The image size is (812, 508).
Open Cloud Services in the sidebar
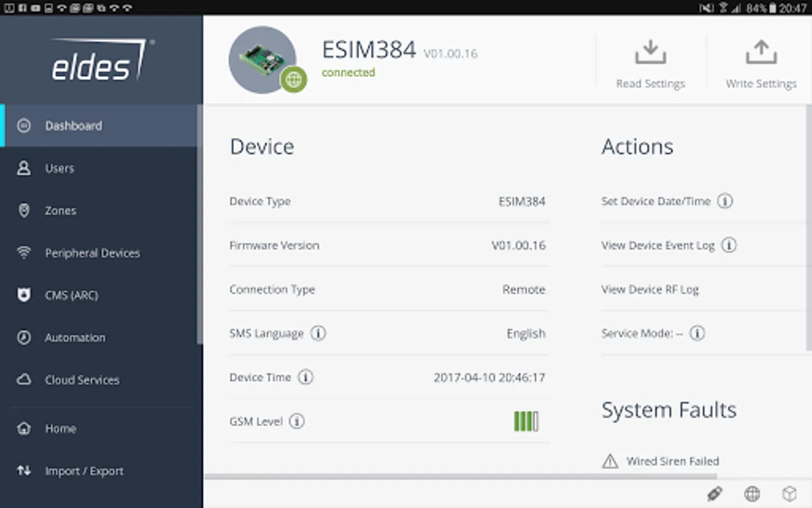coord(101,379)
